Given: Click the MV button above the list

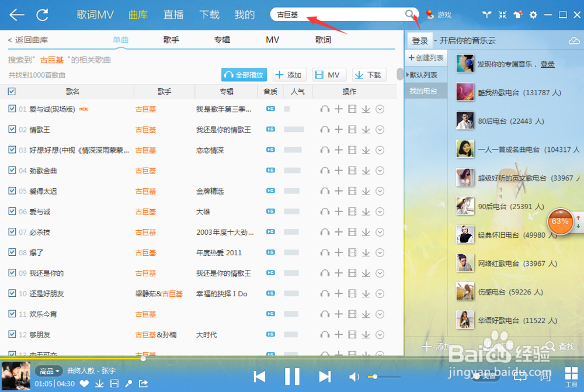Looking at the screenshot, I should pyautogui.click(x=329, y=75).
